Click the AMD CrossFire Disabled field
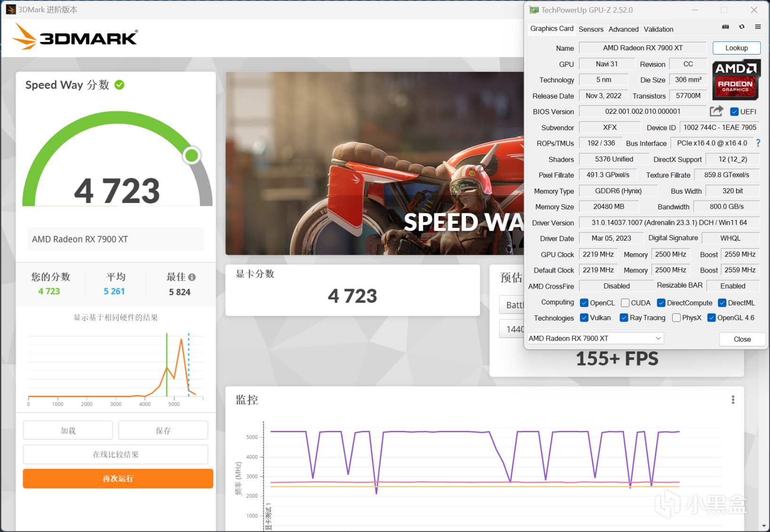The width and height of the screenshot is (770, 532). pyautogui.click(x=616, y=286)
